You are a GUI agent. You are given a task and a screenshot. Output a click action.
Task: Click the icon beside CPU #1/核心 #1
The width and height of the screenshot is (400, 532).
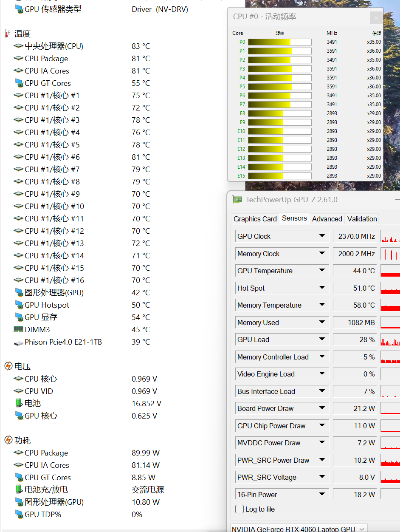(18, 95)
